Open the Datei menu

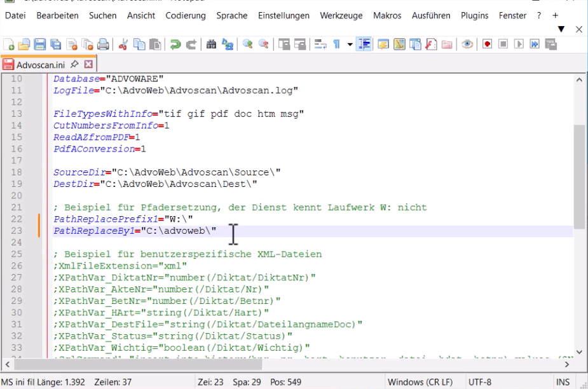coord(15,15)
